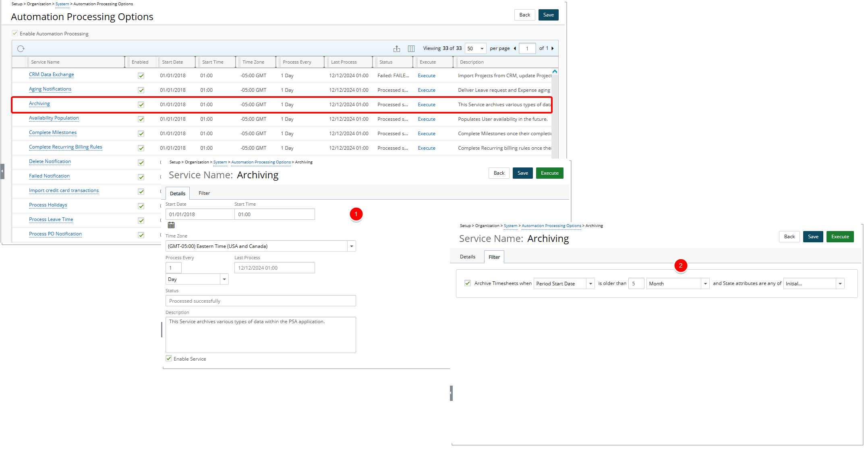
Task: Click the is older than value field
Action: pyautogui.click(x=636, y=284)
